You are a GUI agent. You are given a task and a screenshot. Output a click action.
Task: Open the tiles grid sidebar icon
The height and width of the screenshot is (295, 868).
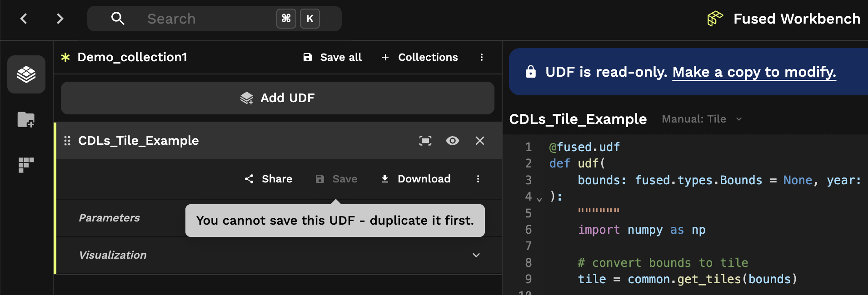click(26, 165)
